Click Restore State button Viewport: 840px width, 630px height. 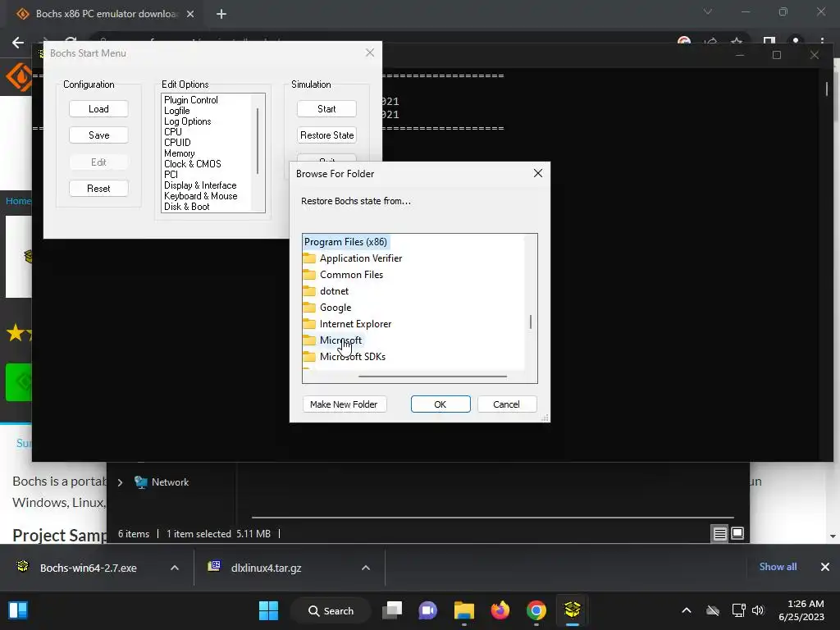point(326,135)
